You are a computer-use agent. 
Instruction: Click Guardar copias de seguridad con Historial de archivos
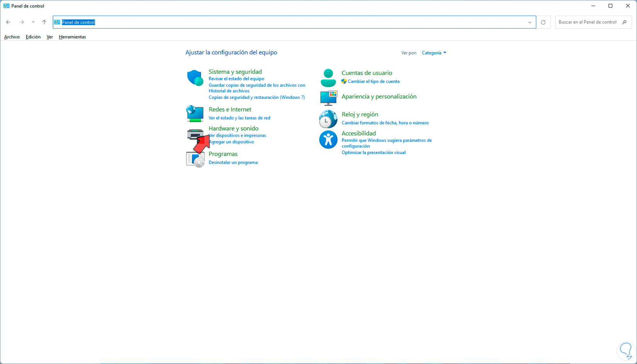tap(257, 88)
